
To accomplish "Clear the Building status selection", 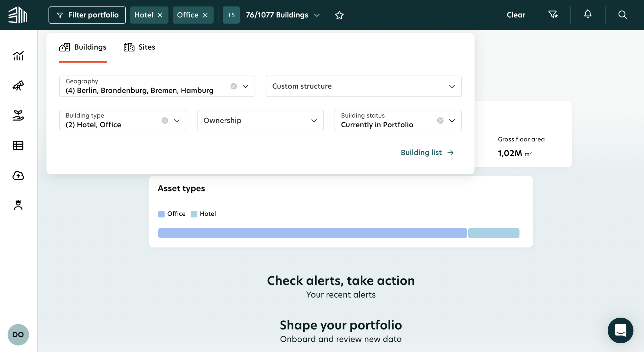I will pyautogui.click(x=440, y=120).
